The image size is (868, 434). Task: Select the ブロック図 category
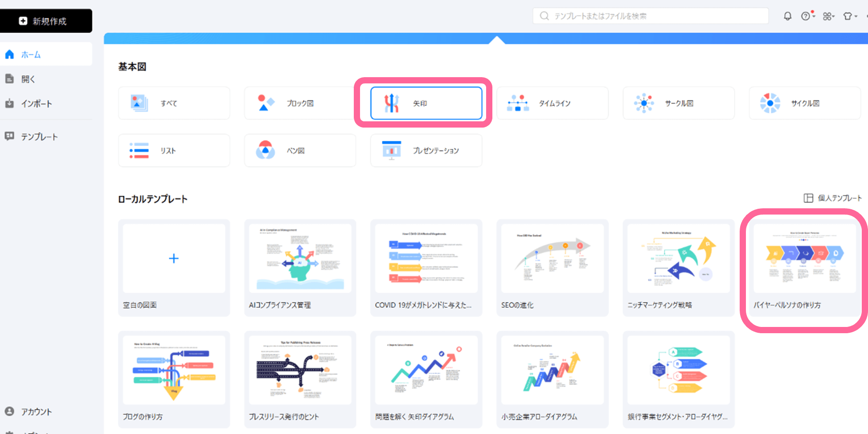click(300, 103)
